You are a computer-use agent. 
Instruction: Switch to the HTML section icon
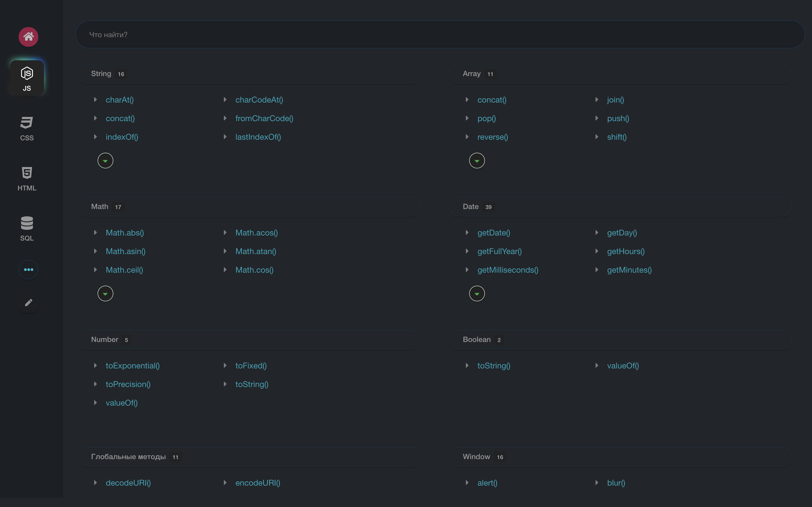pos(27,178)
